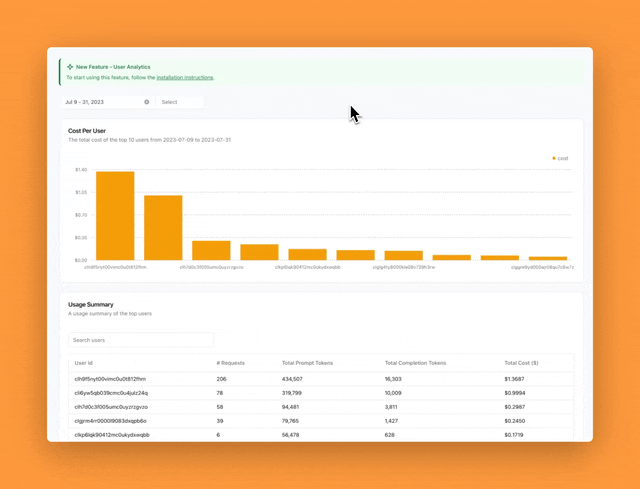Click the third bar above clh7d0c3f005umc0uyzrzgvzo
The height and width of the screenshot is (489, 640).
[211, 250]
